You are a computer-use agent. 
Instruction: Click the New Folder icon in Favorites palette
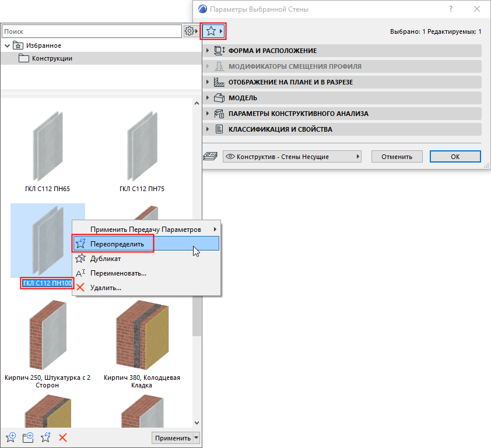[28, 436]
